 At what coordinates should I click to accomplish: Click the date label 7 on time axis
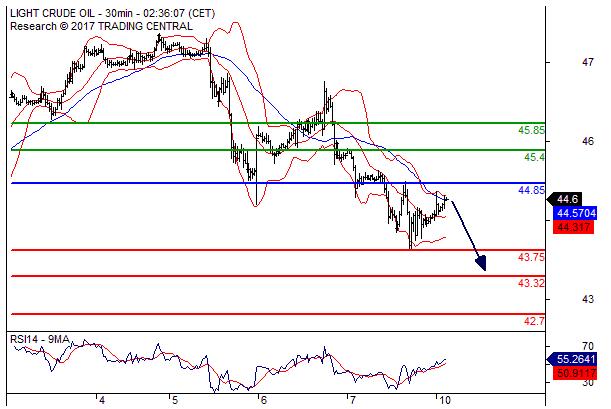[353, 400]
